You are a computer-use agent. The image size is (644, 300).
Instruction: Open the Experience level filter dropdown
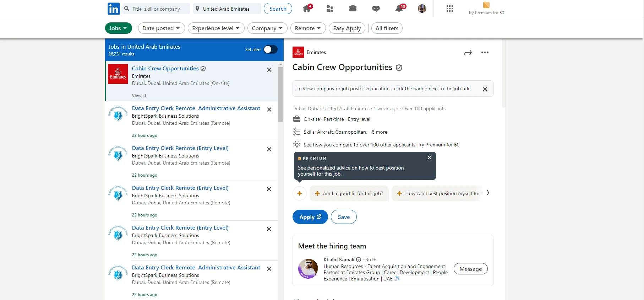point(216,28)
